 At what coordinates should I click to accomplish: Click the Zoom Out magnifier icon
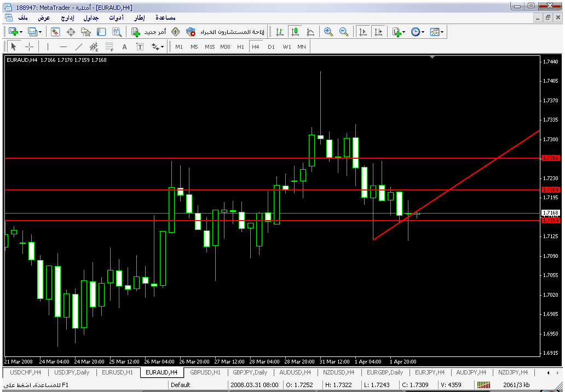(344, 32)
